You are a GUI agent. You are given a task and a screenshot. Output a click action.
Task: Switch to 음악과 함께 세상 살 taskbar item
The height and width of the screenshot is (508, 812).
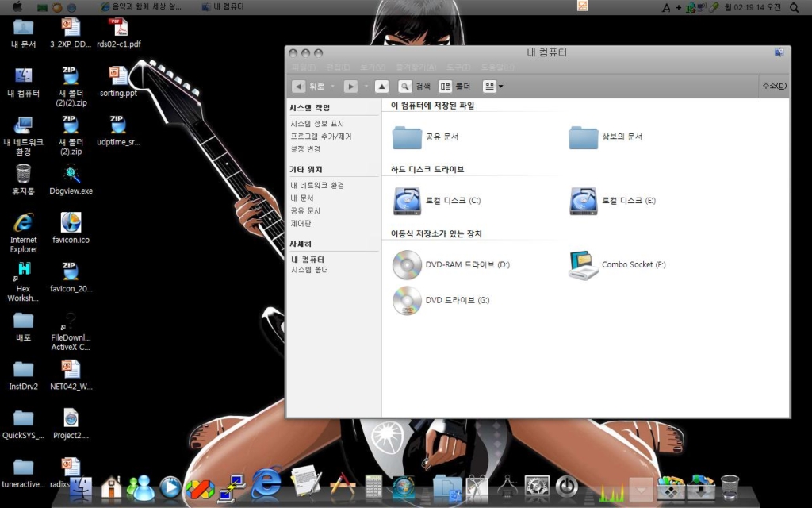coord(141,6)
